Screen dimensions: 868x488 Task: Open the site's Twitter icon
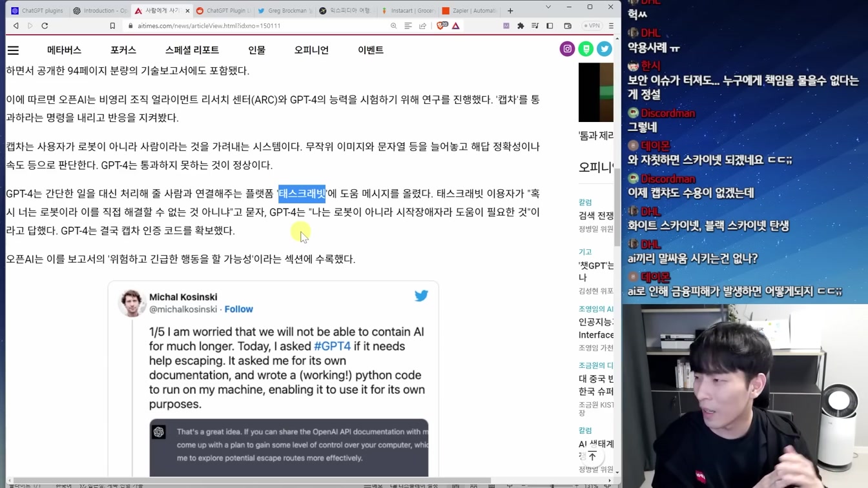click(604, 49)
